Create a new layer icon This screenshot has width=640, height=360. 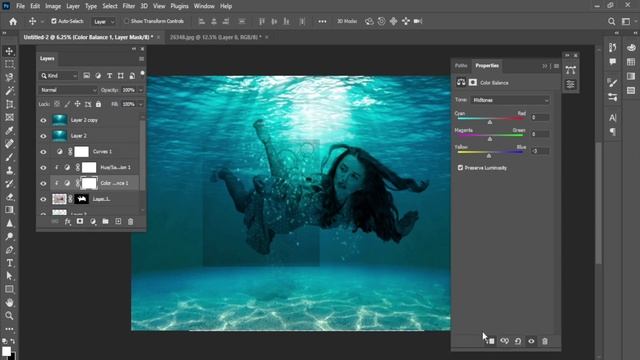click(118, 221)
